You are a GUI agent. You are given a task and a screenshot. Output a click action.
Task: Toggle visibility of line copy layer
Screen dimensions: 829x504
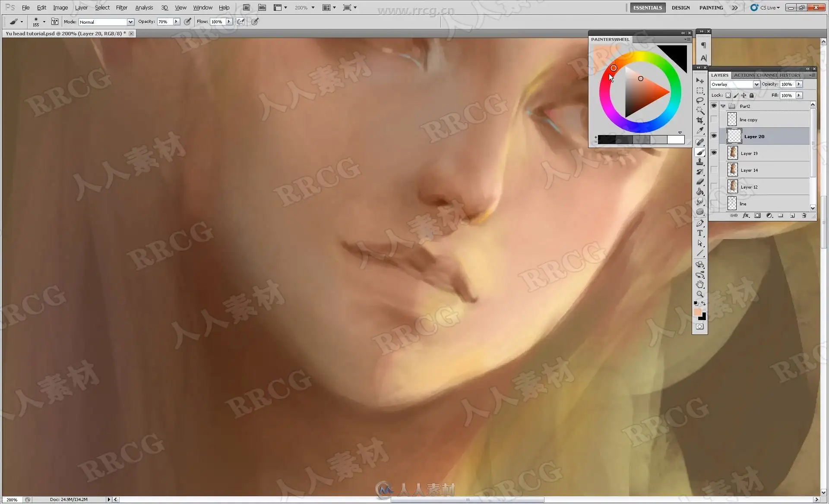pyautogui.click(x=714, y=120)
